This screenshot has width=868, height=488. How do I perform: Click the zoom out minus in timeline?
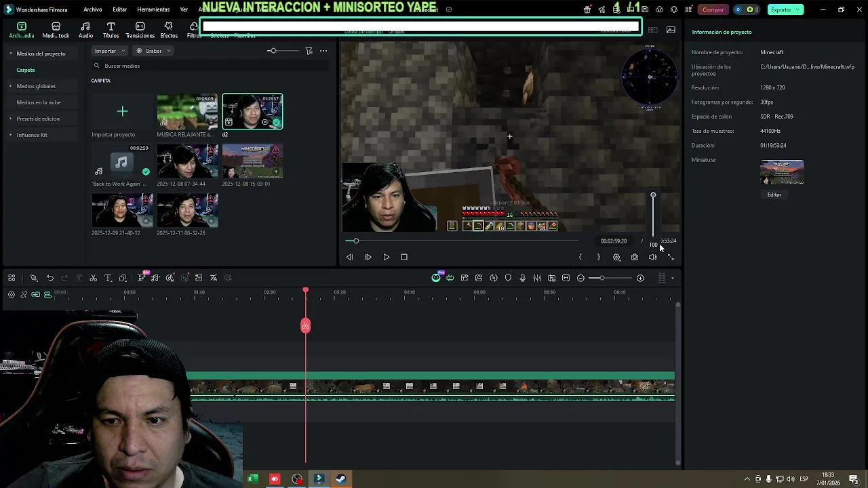tap(581, 278)
